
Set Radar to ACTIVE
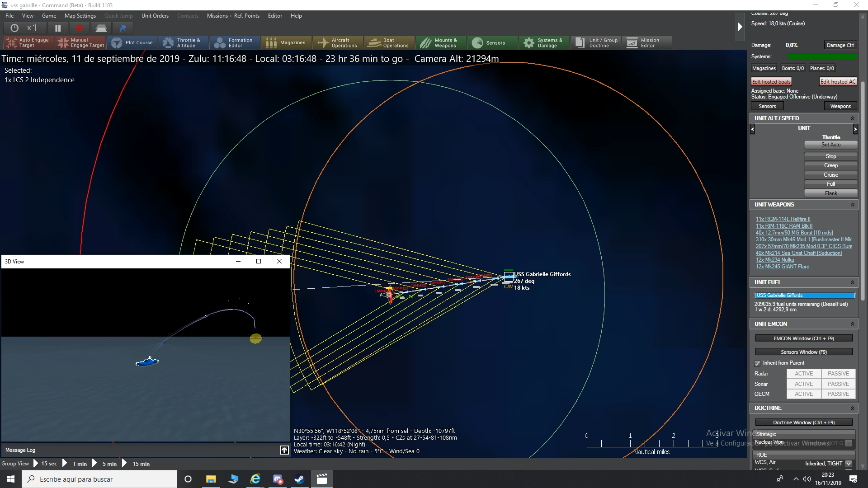coord(803,374)
